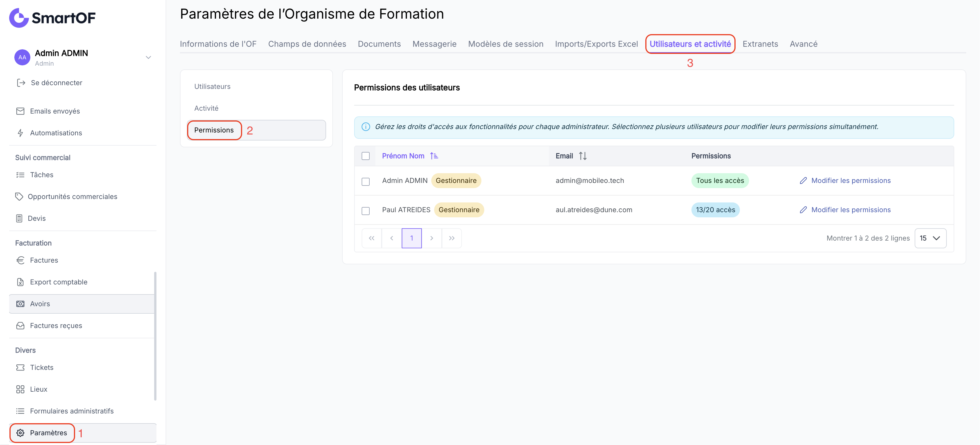
Task: Click pencil icon in Paul ATREIDES row
Action: pyautogui.click(x=803, y=210)
